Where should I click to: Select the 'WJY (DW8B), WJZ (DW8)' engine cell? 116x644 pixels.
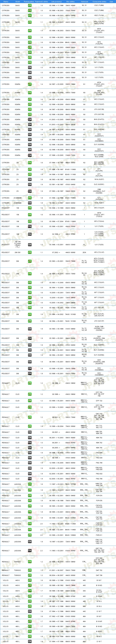coord(99,155)
